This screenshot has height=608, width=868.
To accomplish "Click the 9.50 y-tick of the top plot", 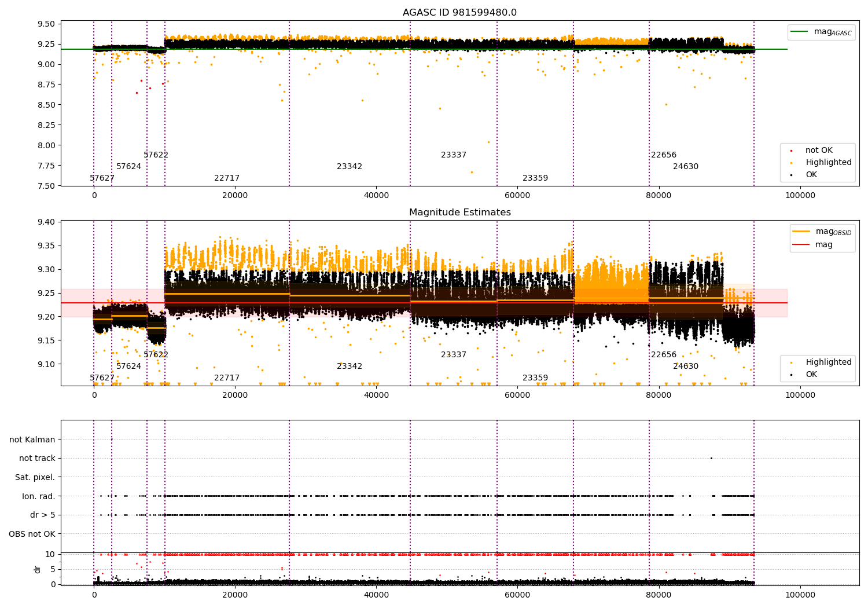I will (x=46, y=24).
